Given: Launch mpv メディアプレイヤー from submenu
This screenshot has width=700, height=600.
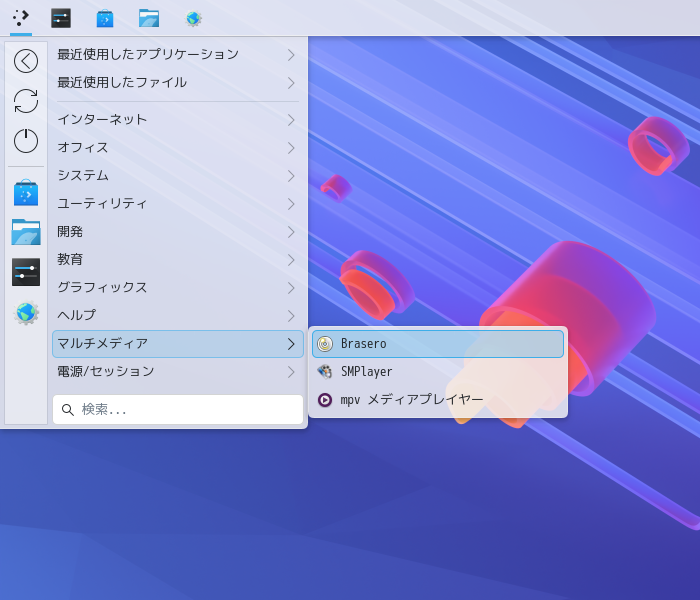Looking at the screenshot, I should pyautogui.click(x=438, y=400).
